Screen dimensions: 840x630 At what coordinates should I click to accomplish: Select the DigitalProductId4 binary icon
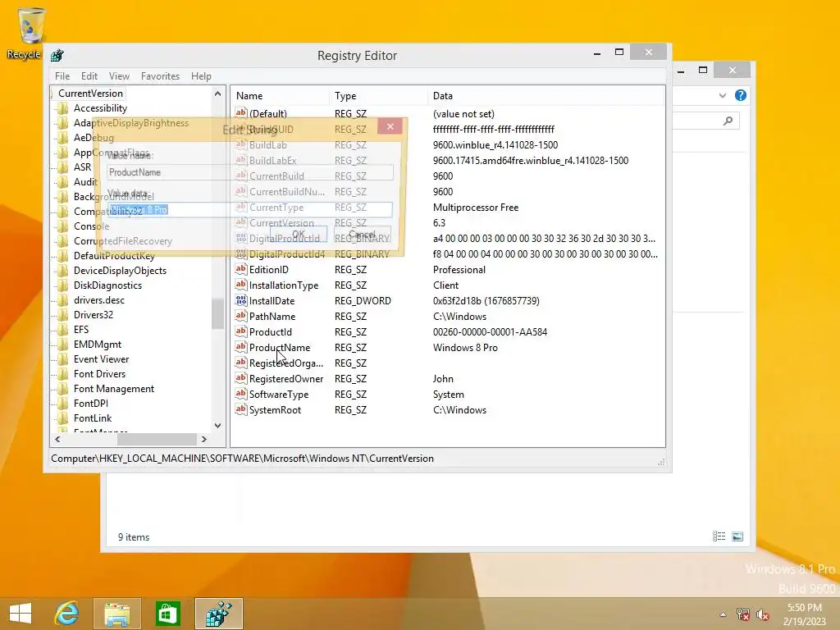click(241, 253)
